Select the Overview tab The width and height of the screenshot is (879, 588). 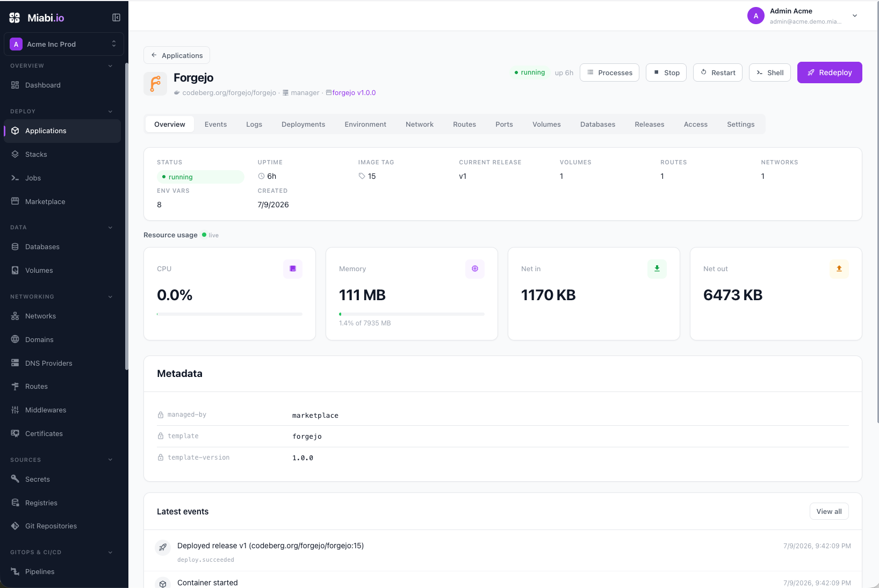(170, 124)
